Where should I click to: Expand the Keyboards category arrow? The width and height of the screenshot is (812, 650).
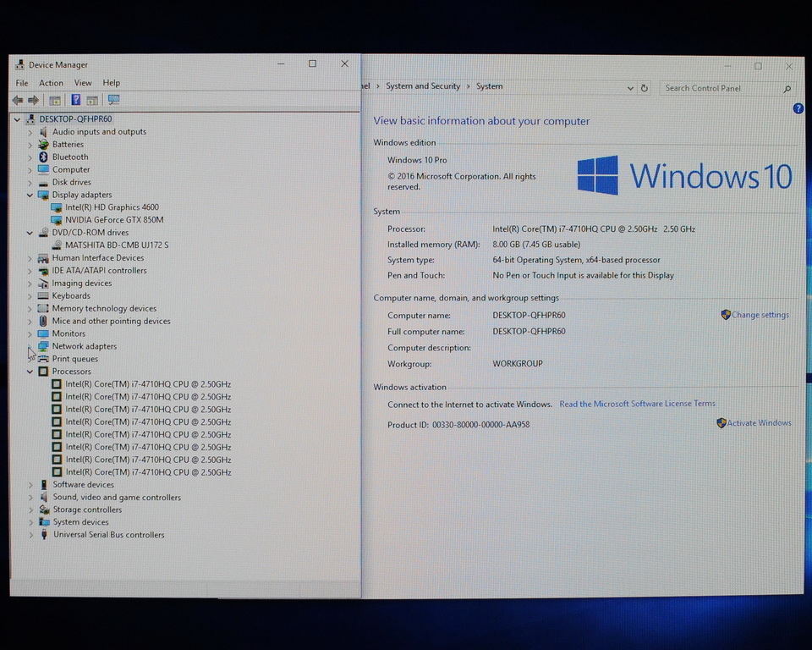click(30, 296)
